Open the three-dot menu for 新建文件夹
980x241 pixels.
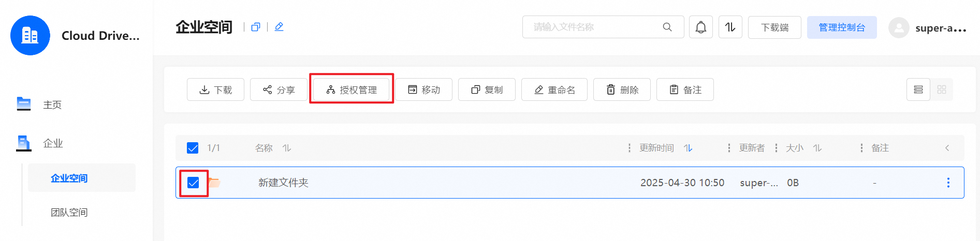(948, 183)
